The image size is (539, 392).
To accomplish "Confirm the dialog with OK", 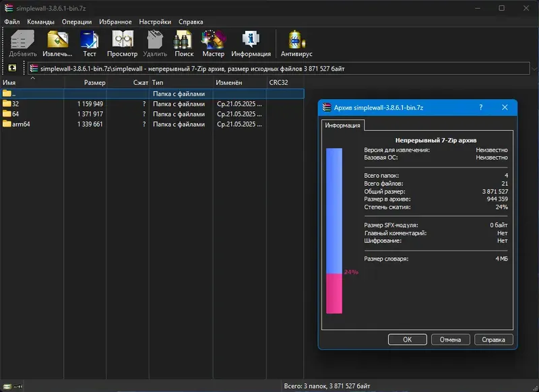I will pyautogui.click(x=408, y=339).
